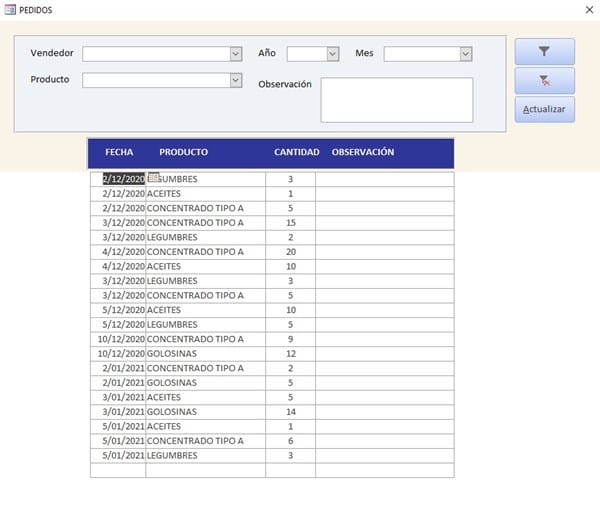Click the quantity cell showing 20
The image size is (600, 507).
tap(290, 252)
